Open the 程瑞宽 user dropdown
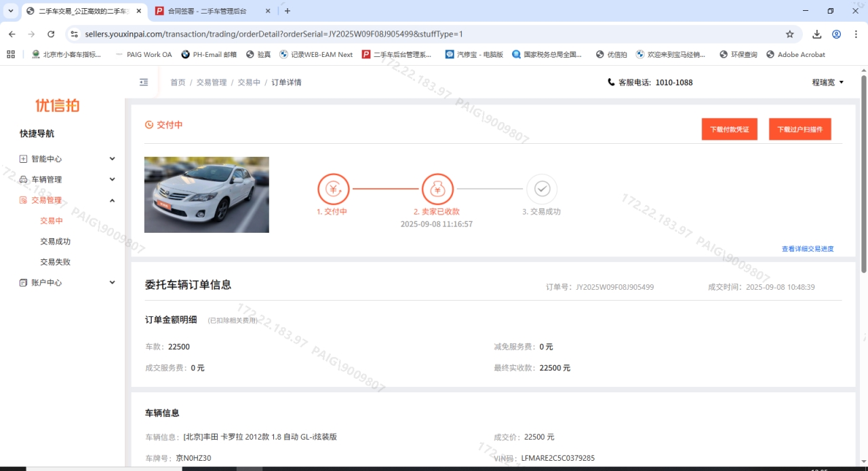 (x=828, y=82)
